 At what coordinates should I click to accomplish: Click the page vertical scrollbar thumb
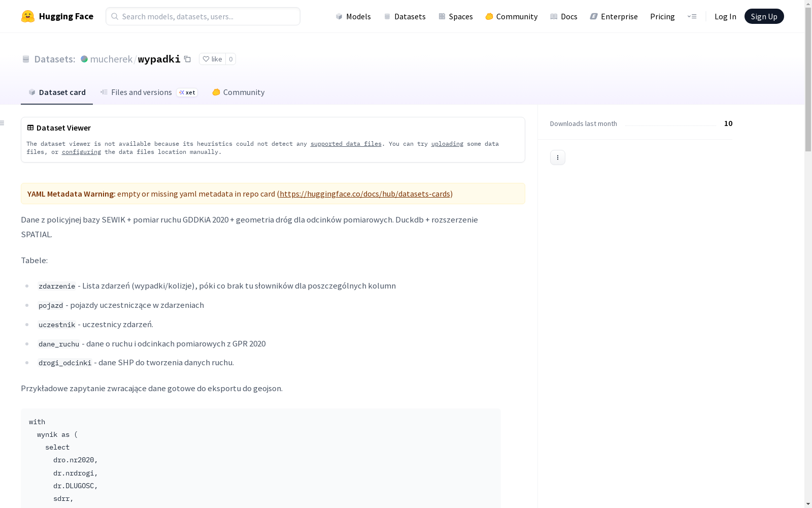(x=808, y=80)
